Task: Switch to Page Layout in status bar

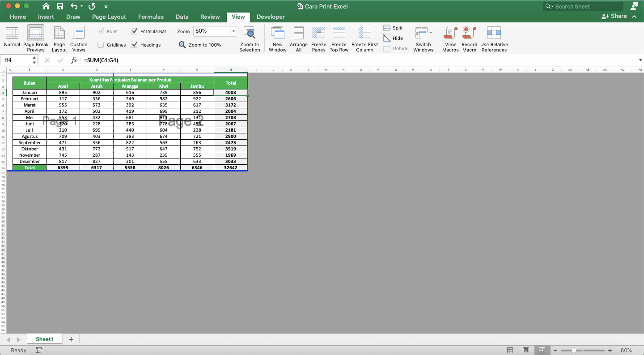Action: coord(526,351)
